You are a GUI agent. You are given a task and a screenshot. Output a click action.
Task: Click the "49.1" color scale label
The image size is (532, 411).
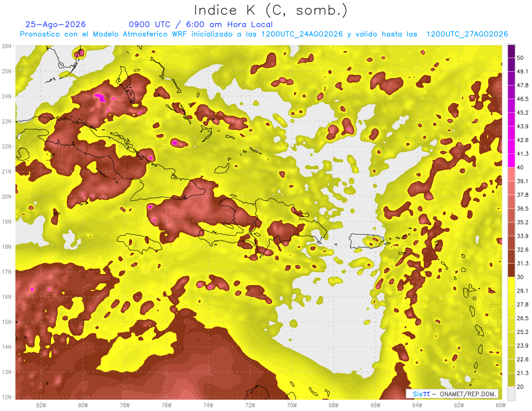(x=522, y=71)
